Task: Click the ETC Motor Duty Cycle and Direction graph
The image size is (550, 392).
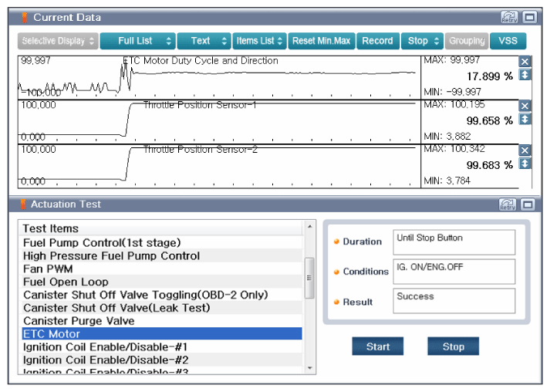Action: pos(219,78)
